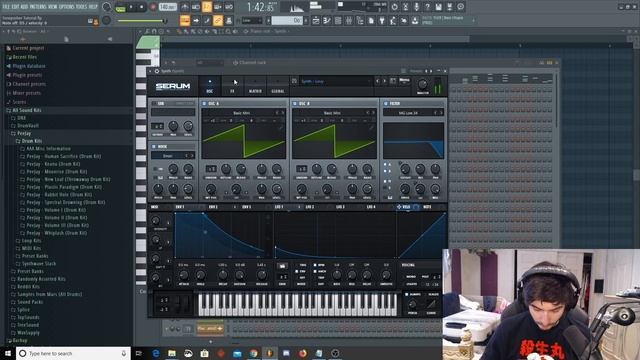
Task: Expand the Loop Kits folder
Action: (x=31, y=241)
